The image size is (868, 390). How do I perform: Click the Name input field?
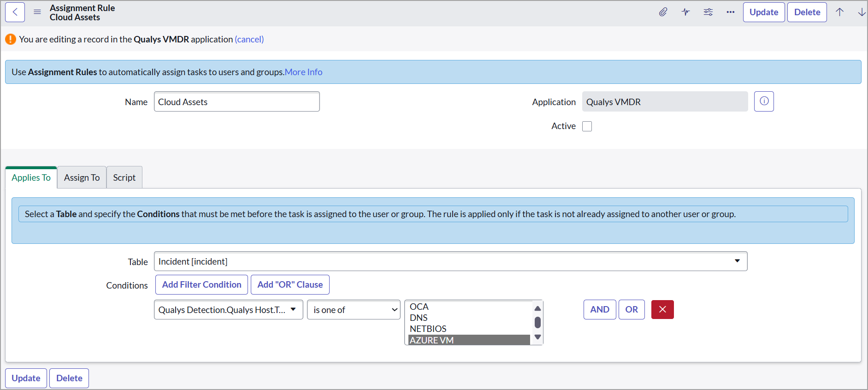click(237, 101)
